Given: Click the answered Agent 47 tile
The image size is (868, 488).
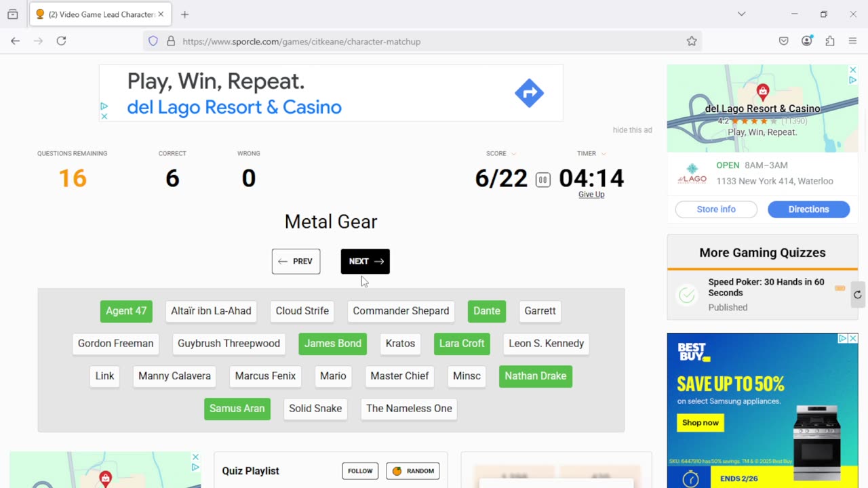Looking at the screenshot, I should [126, 311].
